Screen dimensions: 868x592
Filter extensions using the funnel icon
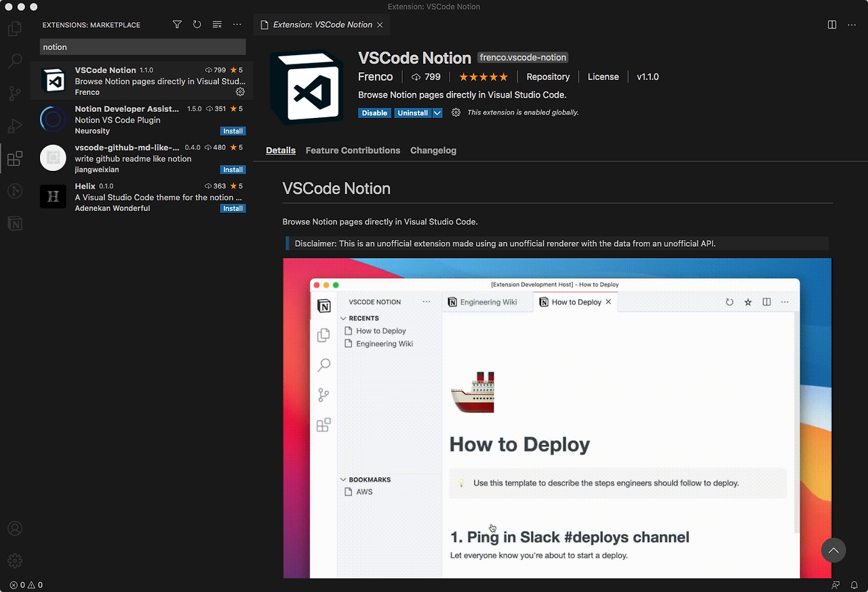[x=177, y=24]
